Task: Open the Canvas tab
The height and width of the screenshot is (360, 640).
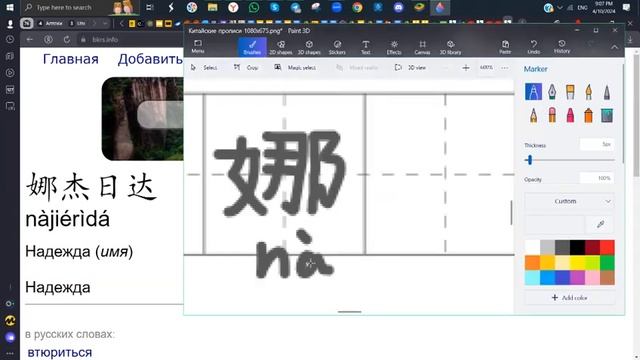Action: tap(422, 47)
